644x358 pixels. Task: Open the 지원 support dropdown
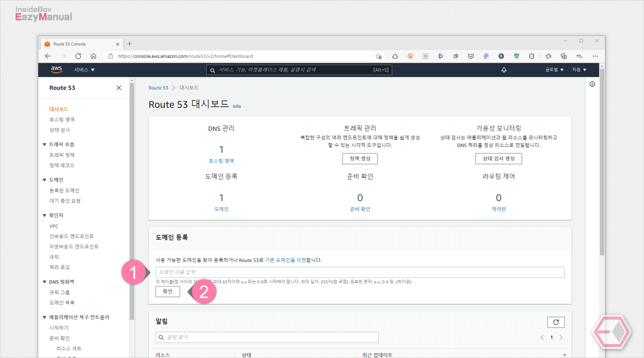coord(580,70)
